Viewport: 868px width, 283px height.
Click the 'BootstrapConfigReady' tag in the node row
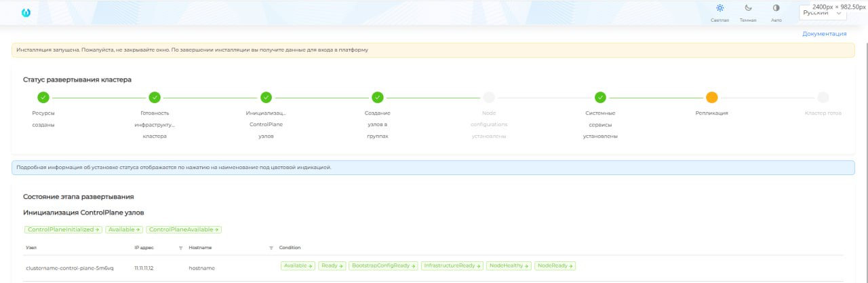(383, 265)
